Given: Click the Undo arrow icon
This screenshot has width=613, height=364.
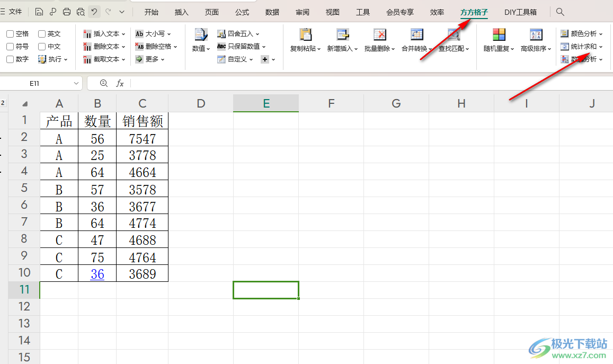Looking at the screenshot, I should pyautogui.click(x=94, y=12).
